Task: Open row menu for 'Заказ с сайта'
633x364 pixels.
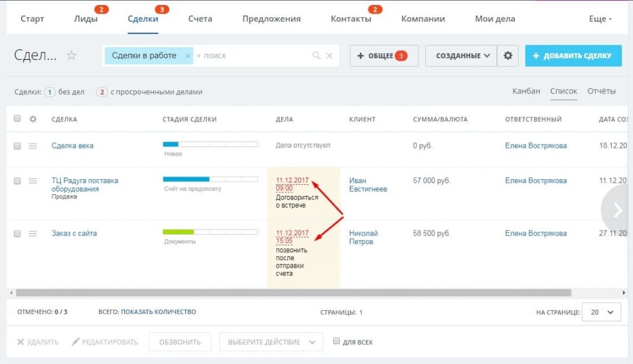Action: [33, 234]
